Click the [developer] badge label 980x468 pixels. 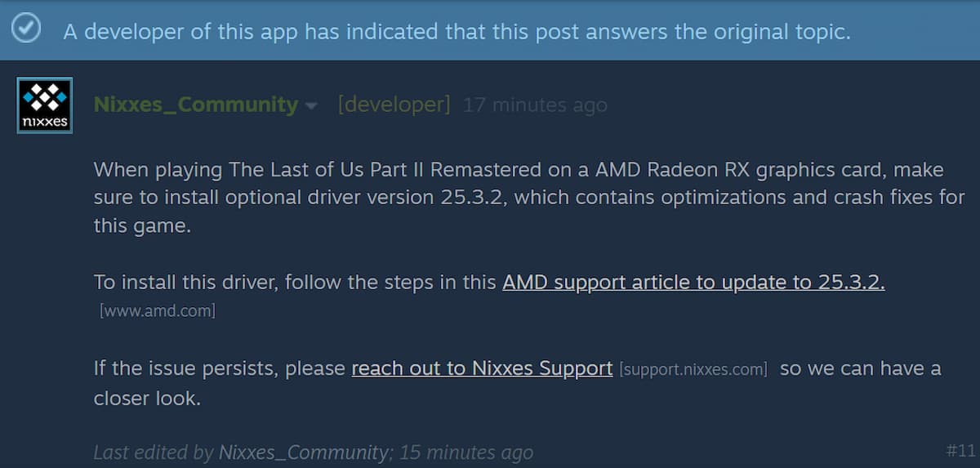(394, 105)
